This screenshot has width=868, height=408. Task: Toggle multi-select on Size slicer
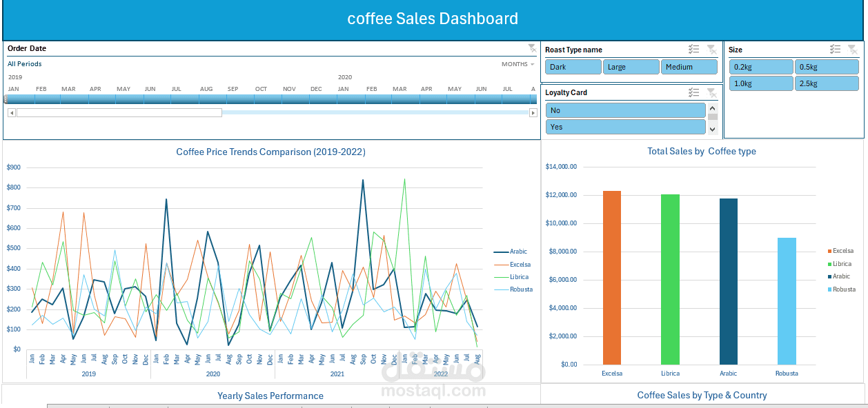click(x=835, y=50)
